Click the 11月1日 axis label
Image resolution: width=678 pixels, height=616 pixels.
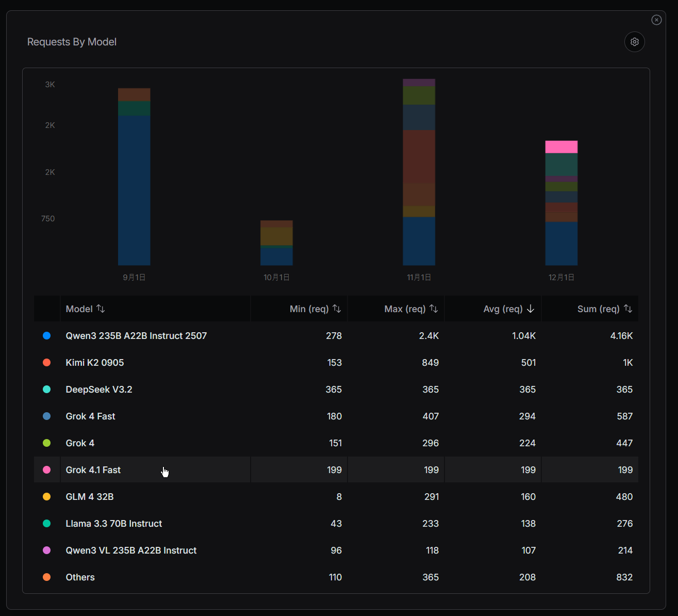(x=419, y=277)
